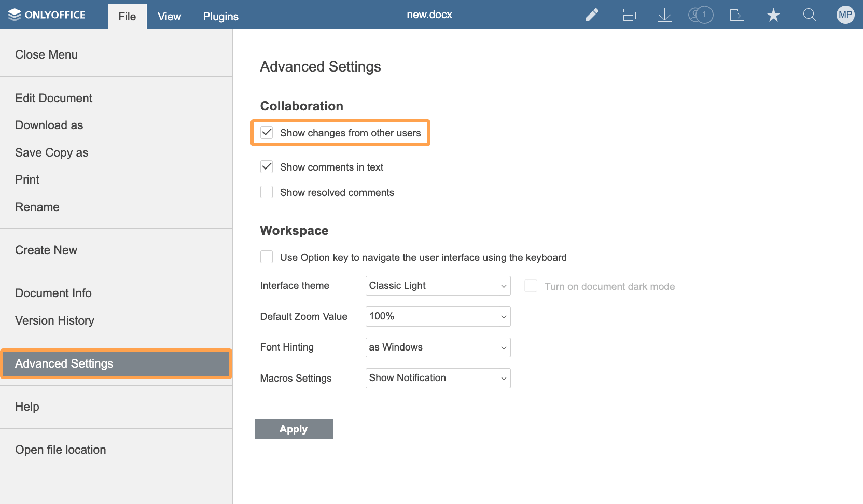
Task: Enable Option key keyboard navigation checkbox
Action: tap(267, 257)
